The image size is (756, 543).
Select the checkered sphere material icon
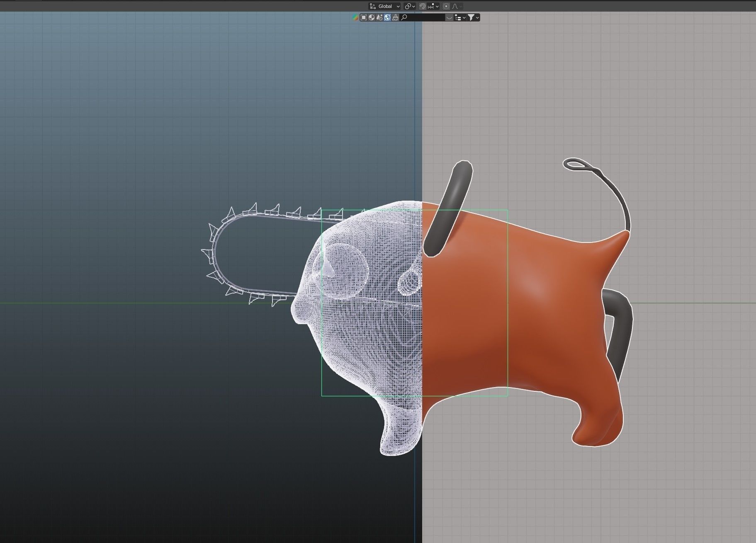click(x=372, y=17)
